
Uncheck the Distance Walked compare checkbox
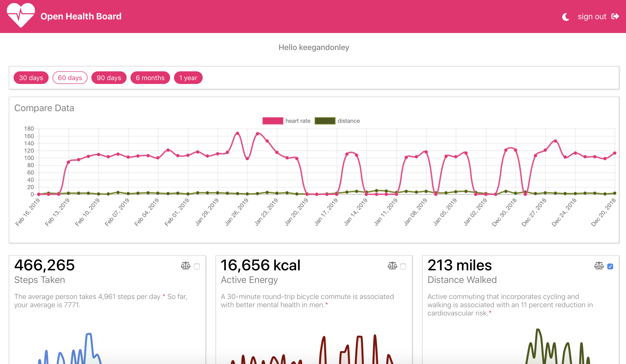(x=610, y=266)
